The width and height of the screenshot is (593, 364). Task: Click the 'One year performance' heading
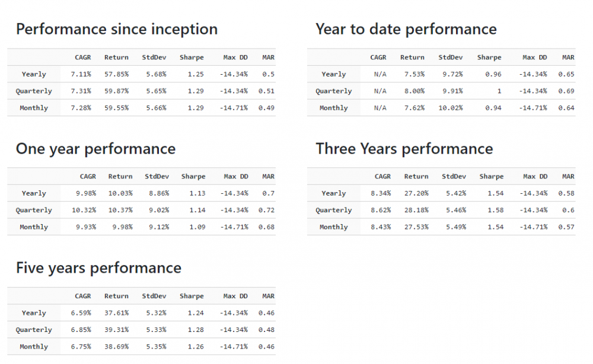(95, 148)
